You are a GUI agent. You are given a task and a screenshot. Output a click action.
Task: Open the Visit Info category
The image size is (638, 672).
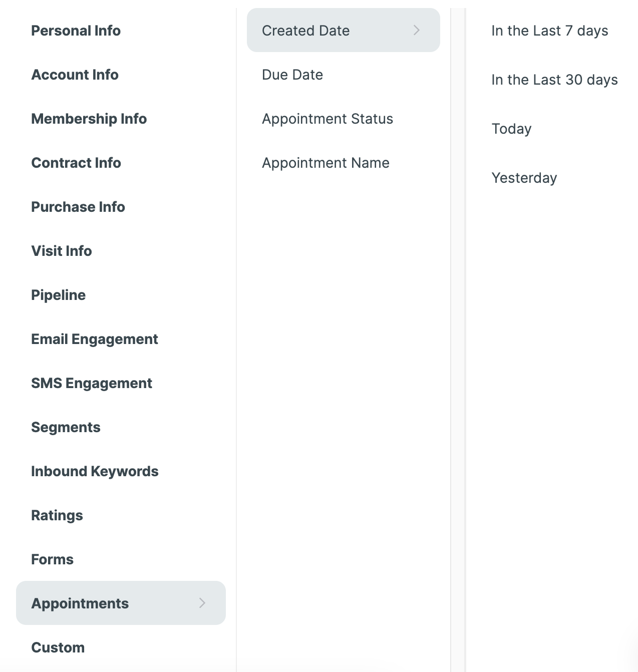[62, 251]
